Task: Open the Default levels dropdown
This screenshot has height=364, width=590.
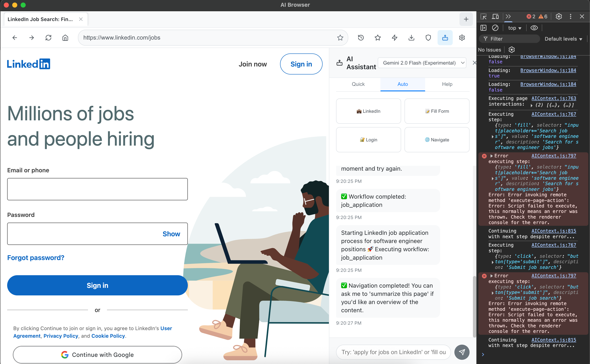Action: click(563, 39)
